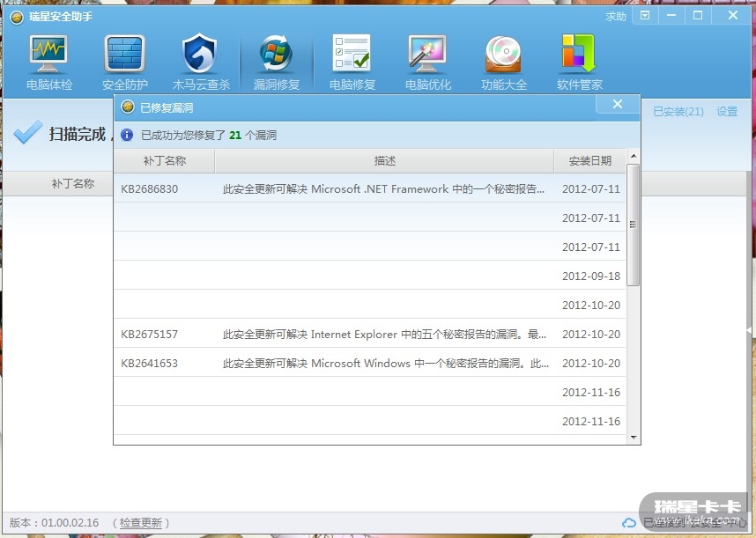Click the .NET Framework update description

383,188
